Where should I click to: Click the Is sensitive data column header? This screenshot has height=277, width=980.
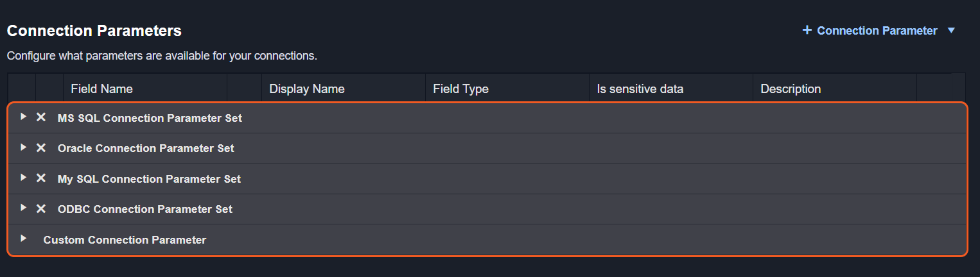coord(640,88)
